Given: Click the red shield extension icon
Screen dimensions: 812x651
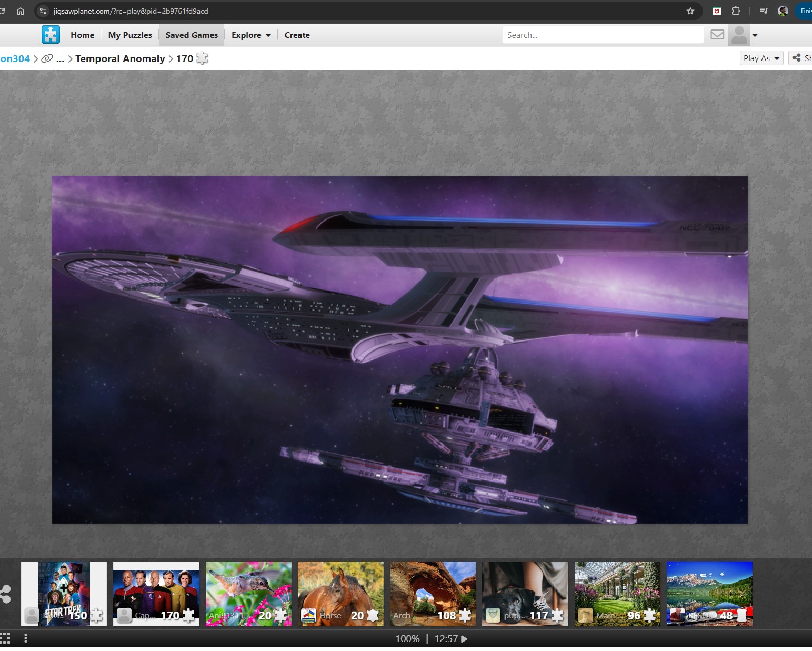Looking at the screenshot, I should (716, 11).
